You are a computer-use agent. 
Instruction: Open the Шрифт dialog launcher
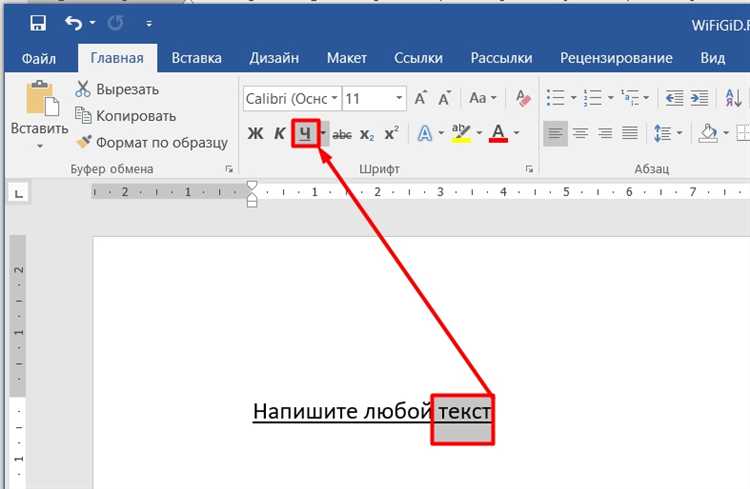point(529,169)
